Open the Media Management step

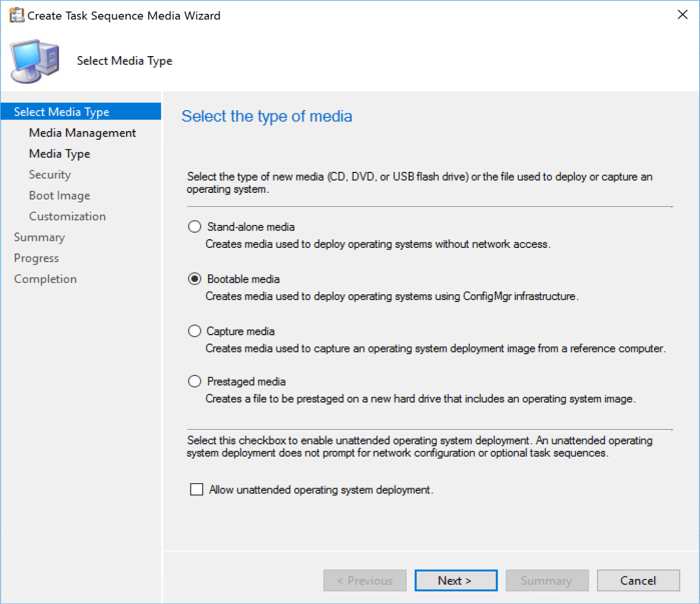[82, 133]
